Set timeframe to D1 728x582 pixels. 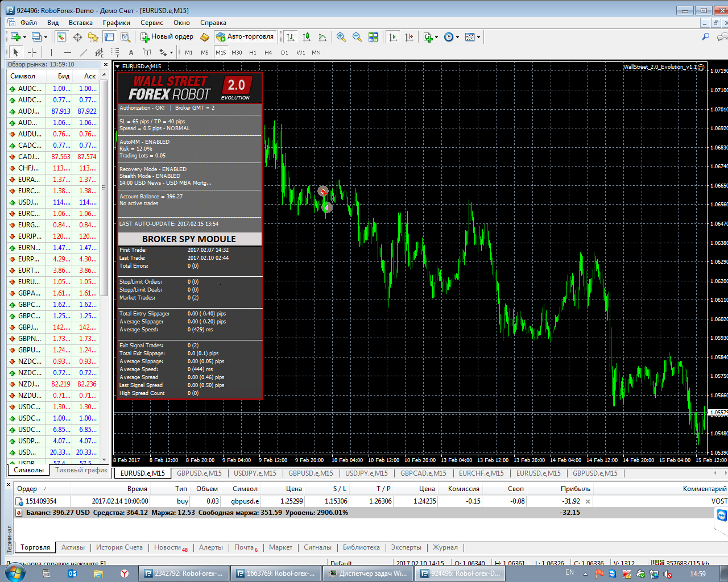click(x=284, y=52)
